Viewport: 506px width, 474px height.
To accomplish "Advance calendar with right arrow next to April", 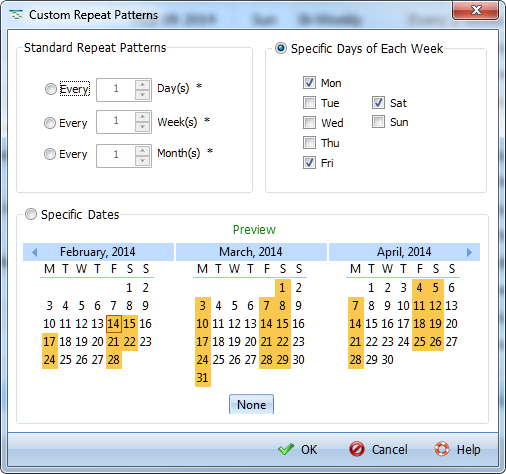I will tap(469, 252).
